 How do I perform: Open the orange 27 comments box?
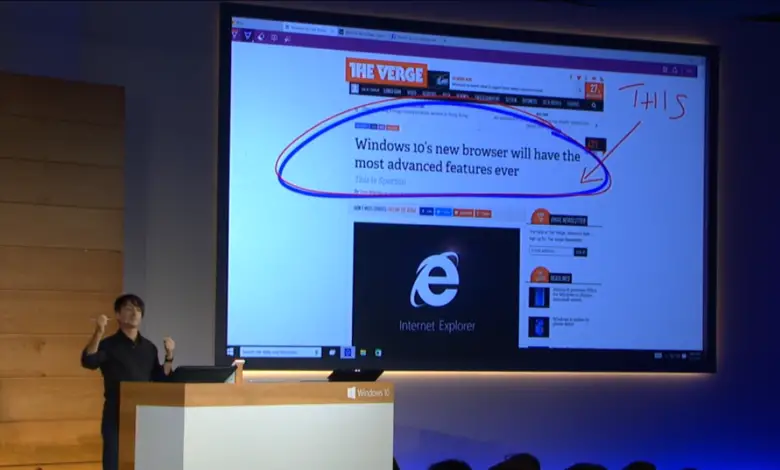click(594, 91)
